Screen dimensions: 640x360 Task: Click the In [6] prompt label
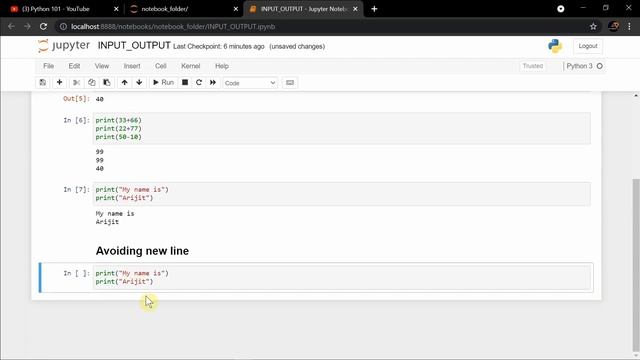[76, 120]
